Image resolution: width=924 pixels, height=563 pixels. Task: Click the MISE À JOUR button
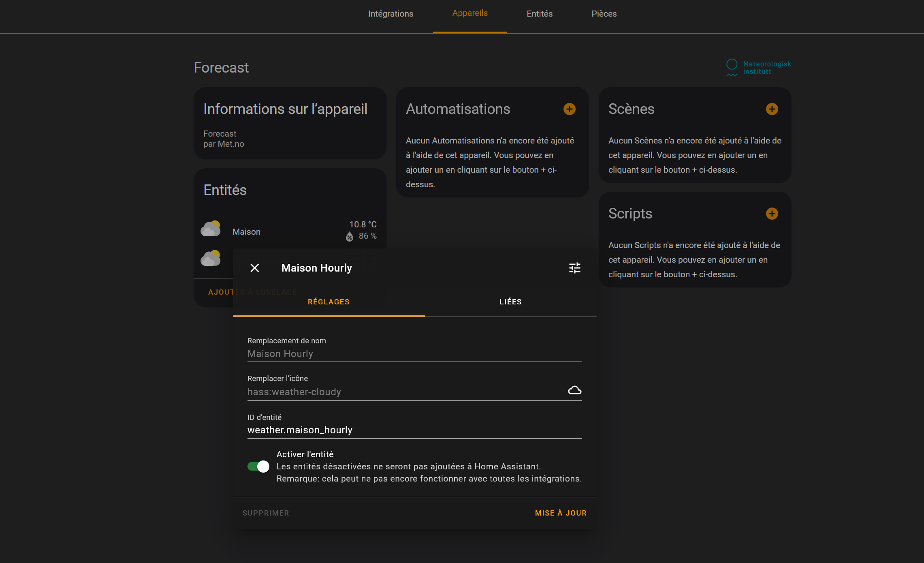(x=561, y=513)
